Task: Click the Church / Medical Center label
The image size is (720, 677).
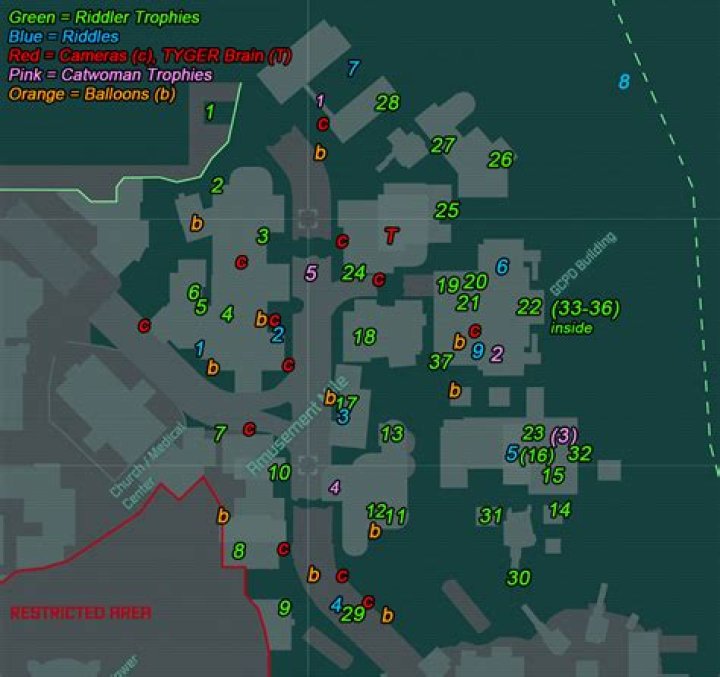Action: pos(149,465)
